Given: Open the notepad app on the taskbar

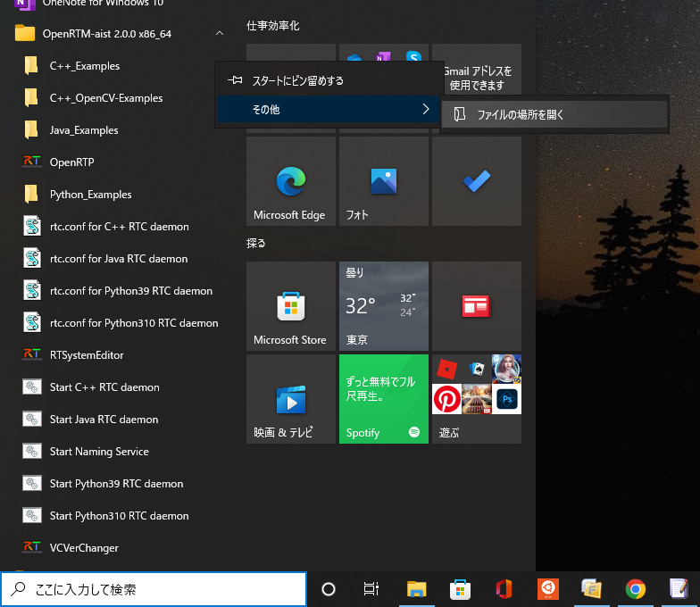Looking at the screenshot, I should pos(679,589).
